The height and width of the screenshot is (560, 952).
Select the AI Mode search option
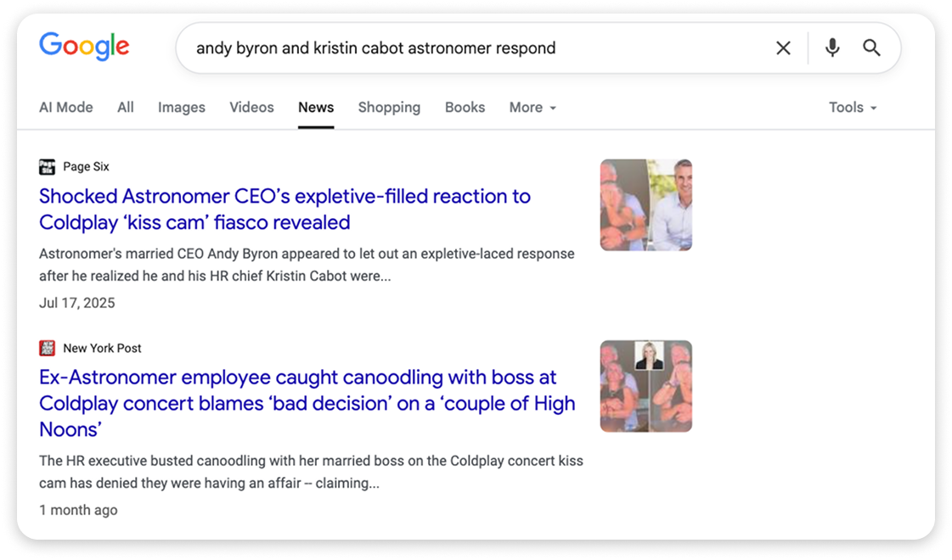pos(65,107)
